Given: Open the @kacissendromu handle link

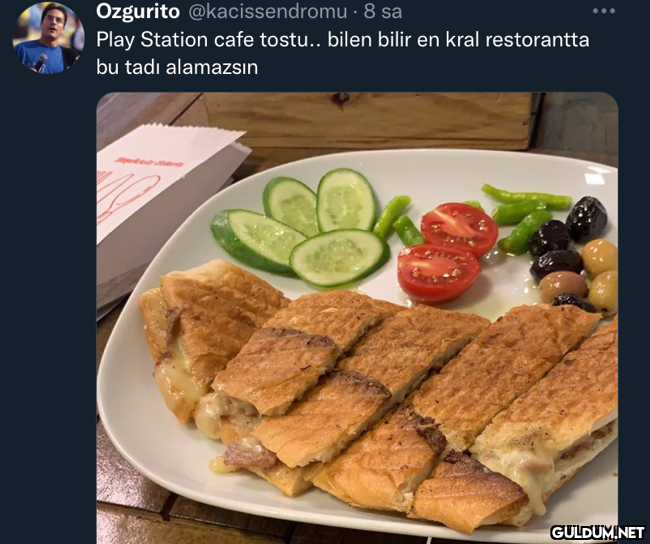Looking at the screenshot, I should click(268, 12).
